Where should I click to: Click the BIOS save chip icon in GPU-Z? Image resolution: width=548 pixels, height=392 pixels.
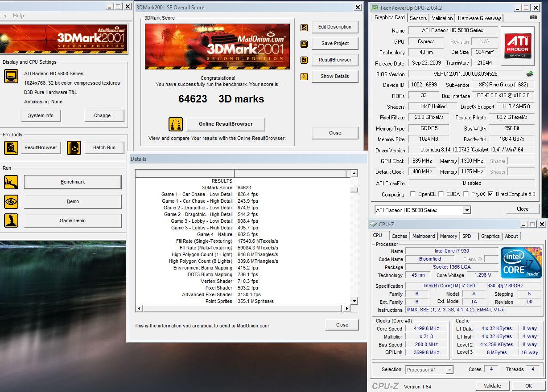(x=529, y=74)
